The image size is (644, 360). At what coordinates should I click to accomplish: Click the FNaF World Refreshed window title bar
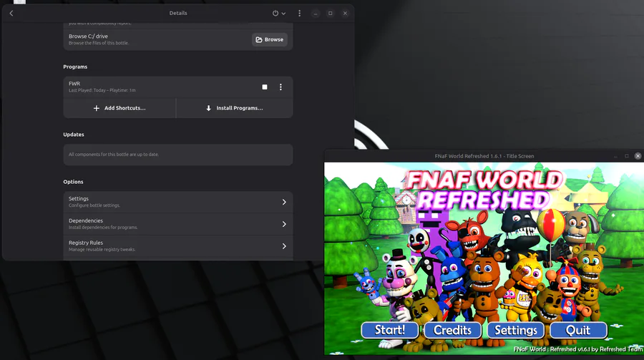tap(484, 156)
